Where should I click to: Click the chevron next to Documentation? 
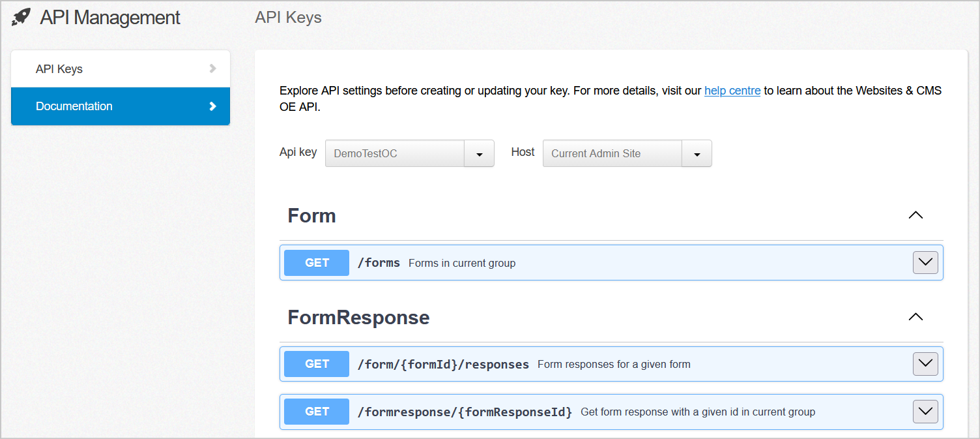(212, 106)
